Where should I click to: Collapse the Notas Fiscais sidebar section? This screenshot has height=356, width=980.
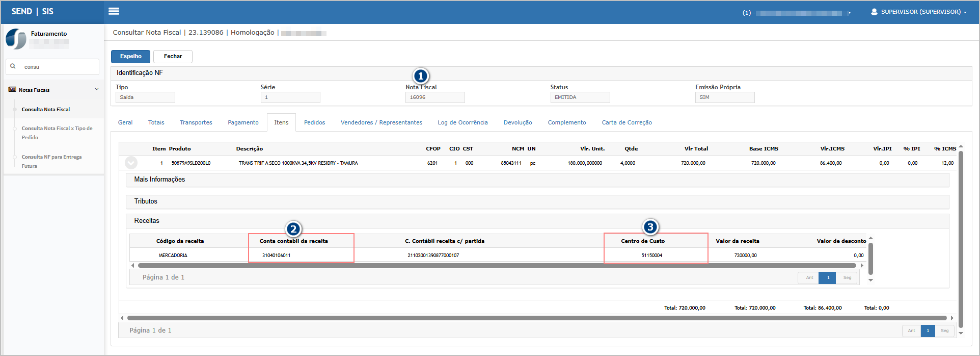(97, 90)
